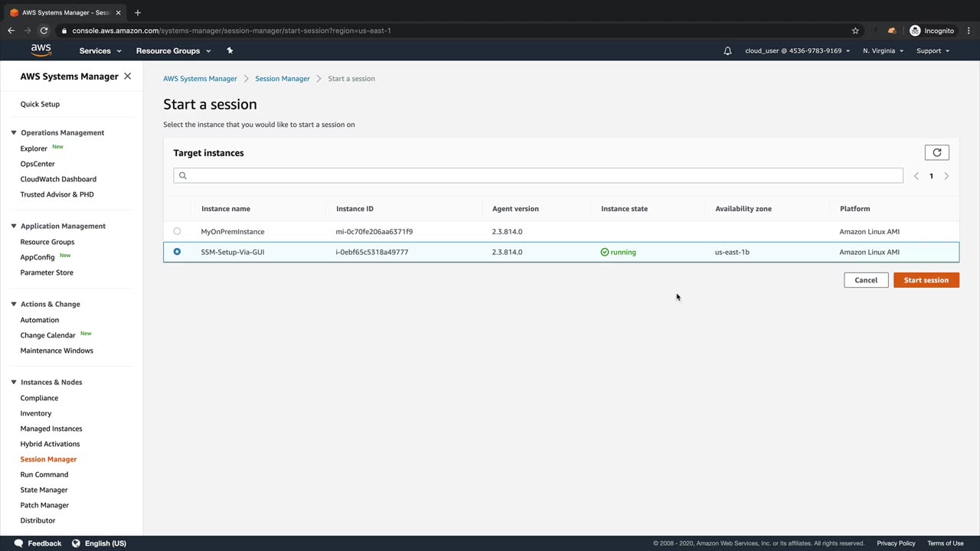Select Session Manager in the sidebar
This screenshot has width=980, height=551.
pos(48,459)
